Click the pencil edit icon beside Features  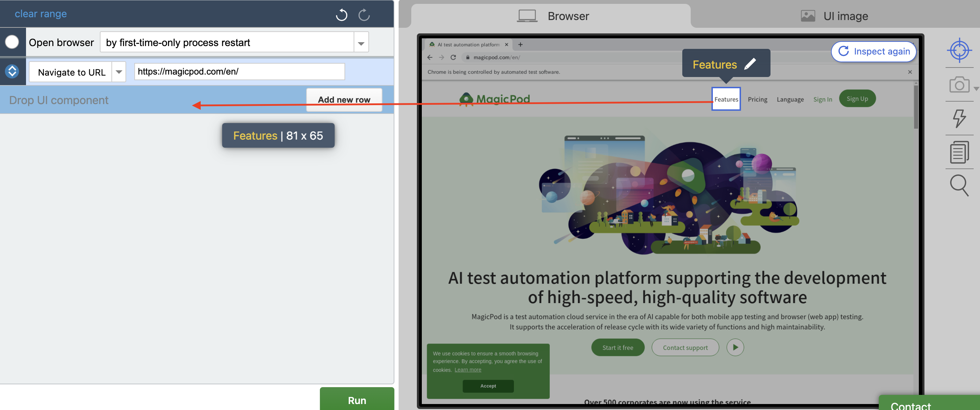pos(750,64)
